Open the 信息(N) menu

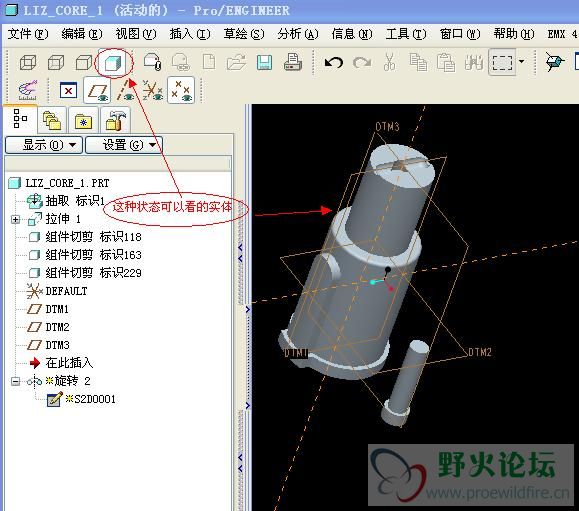coord(352,34)
